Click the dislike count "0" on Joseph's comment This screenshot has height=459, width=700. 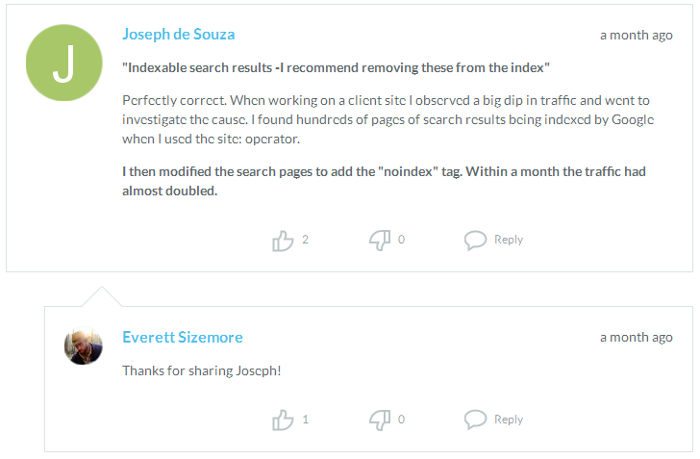tap(401, 240)
